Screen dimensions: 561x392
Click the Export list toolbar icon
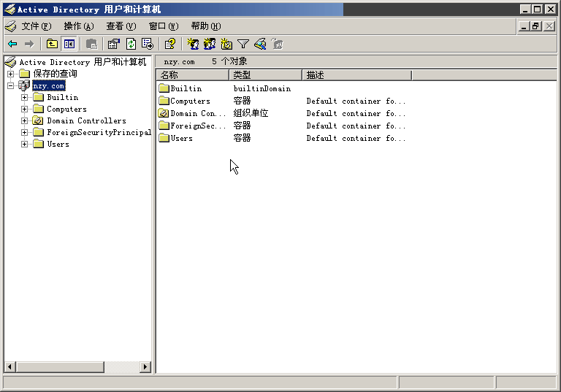coord(148,44)
